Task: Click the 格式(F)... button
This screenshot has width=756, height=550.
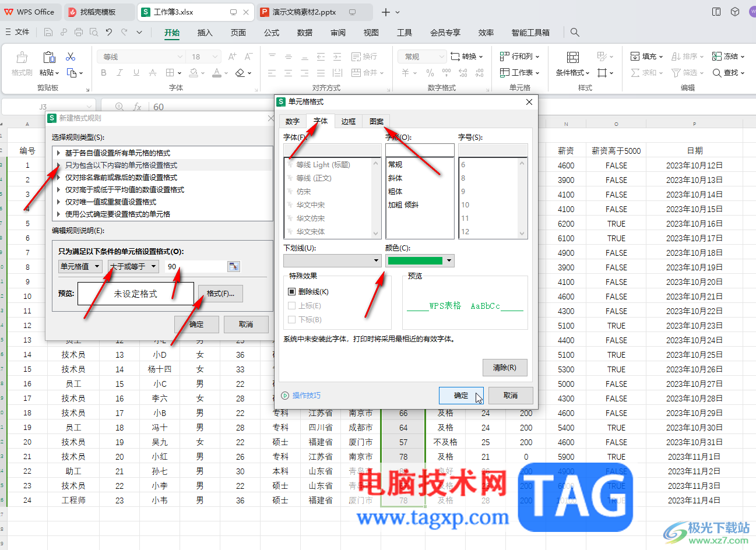Action: 220,294
